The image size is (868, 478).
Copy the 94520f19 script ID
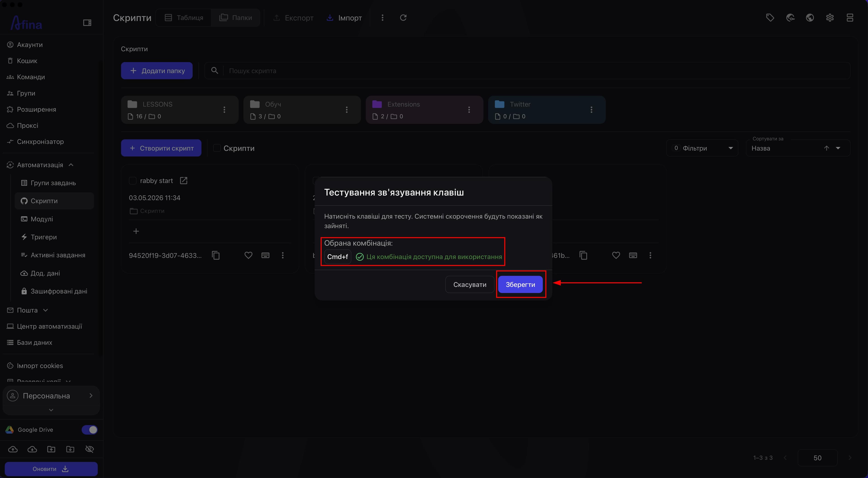point(216,255)
